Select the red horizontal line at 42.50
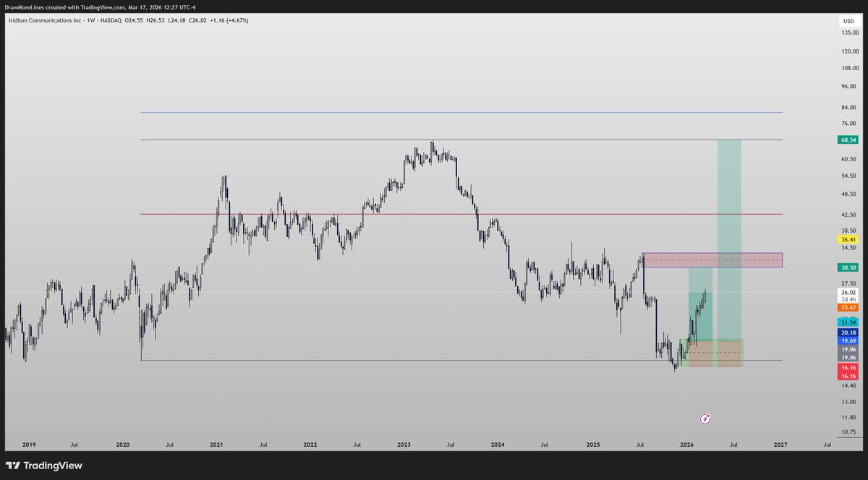 point(461,214)
